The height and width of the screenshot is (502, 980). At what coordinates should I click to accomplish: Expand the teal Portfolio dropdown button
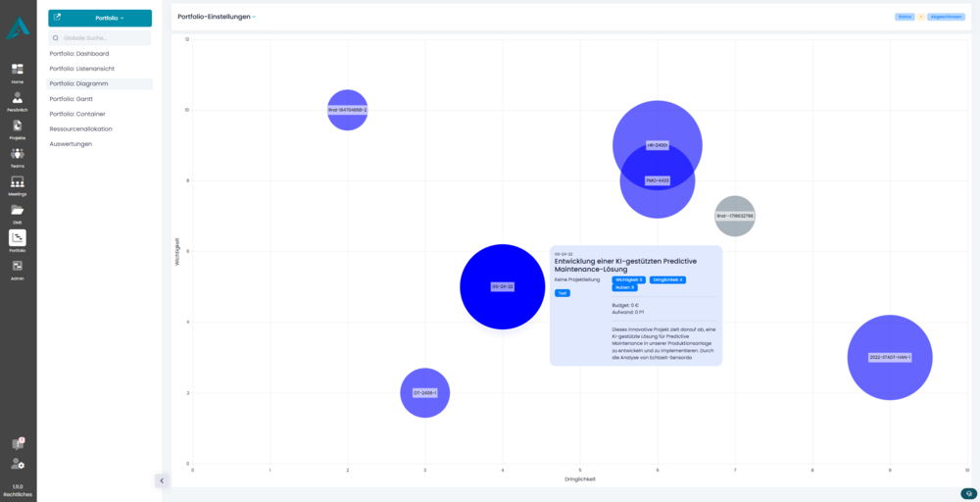point(100,18)
